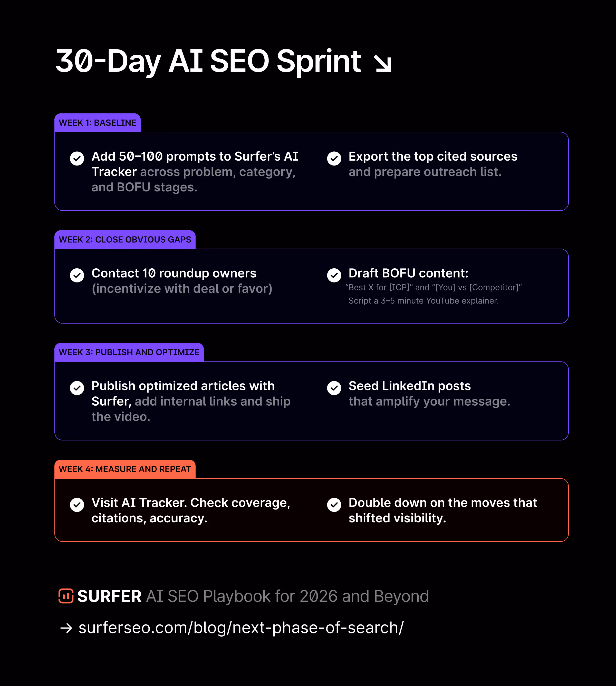Switch to 'Week 3: Publish and Optimize' tab
Viewport: 616px width, 686px height.
[129, 352]
